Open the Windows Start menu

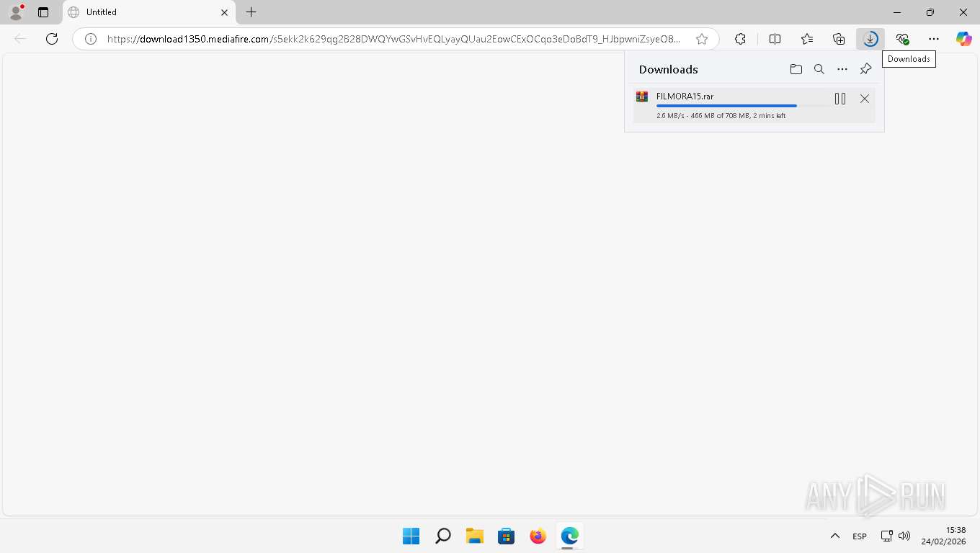tap(411, 536)
